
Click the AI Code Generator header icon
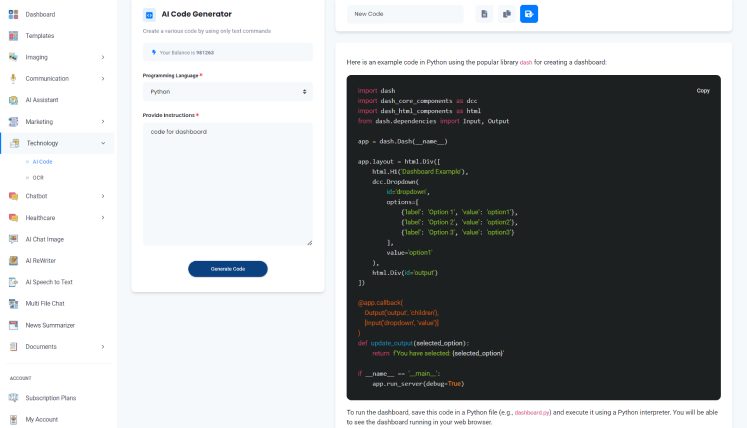click(x=149, y=15)
